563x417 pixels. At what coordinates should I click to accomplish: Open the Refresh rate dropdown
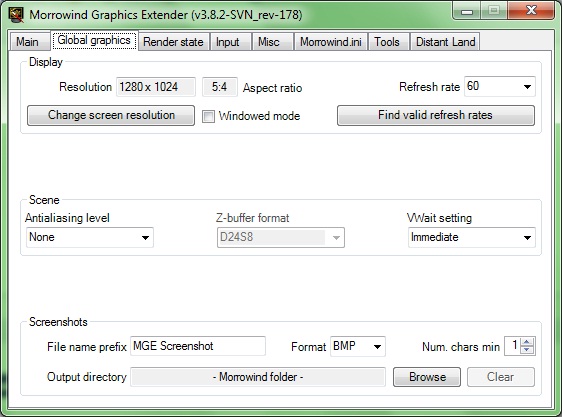pyautogui.click(x=500, y=87)
